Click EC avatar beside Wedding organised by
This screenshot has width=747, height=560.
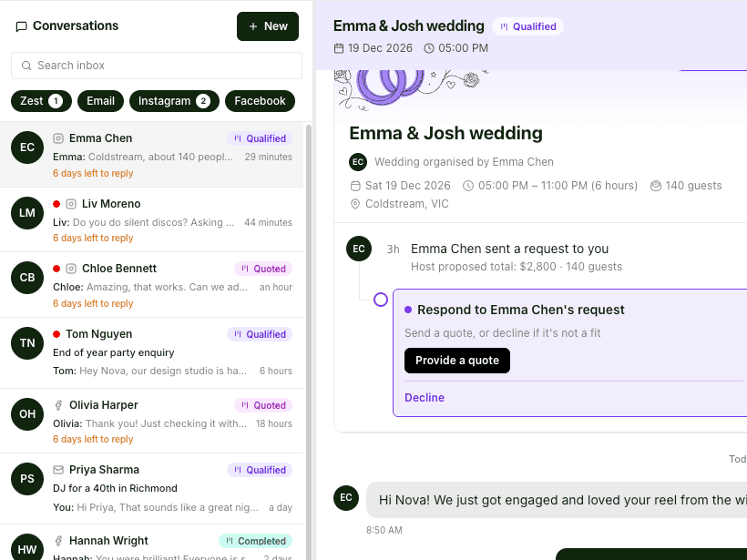click(358, 162)
